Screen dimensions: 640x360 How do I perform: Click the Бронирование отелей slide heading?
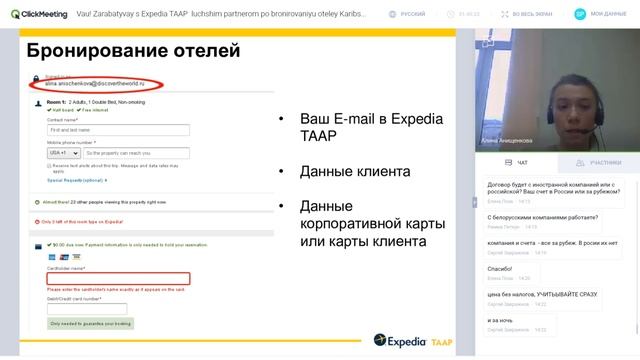click(133, 51)
